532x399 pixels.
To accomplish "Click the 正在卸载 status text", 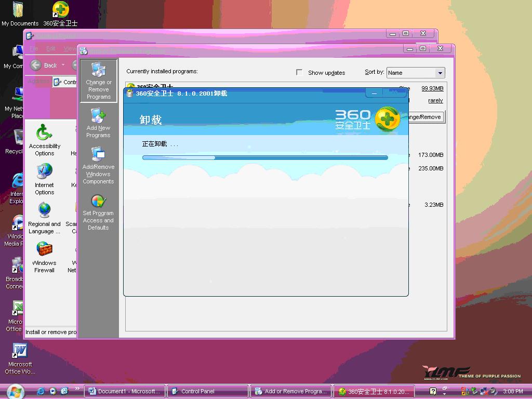I will [x=160, y=144].
